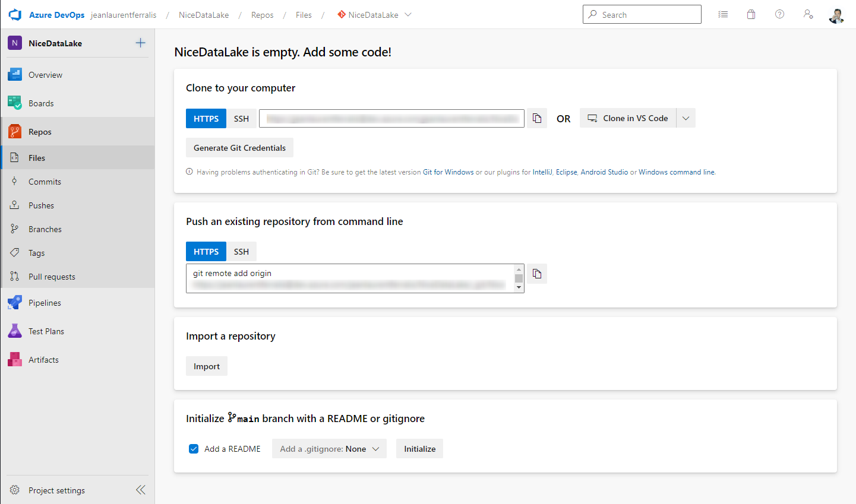Click the Boards sidebar icon
The width and height of the screenshot is (856, 504).
(15, 103)
